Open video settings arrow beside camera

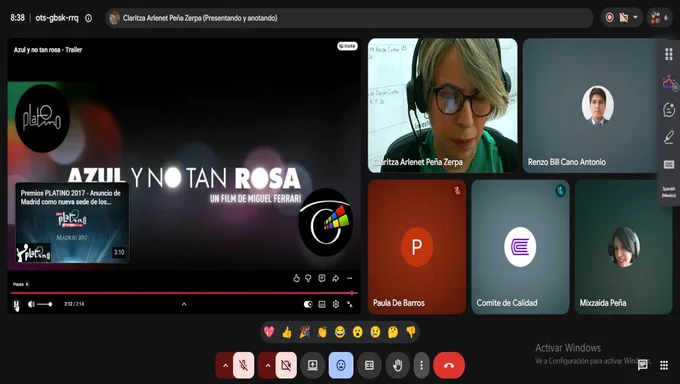coord(267,365)
